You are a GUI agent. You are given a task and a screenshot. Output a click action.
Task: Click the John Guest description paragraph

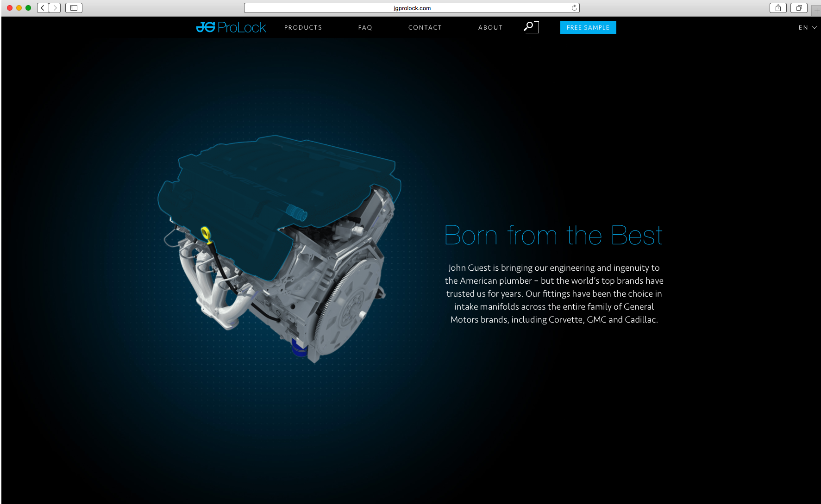pyautogui.click(x=554, y=293)
